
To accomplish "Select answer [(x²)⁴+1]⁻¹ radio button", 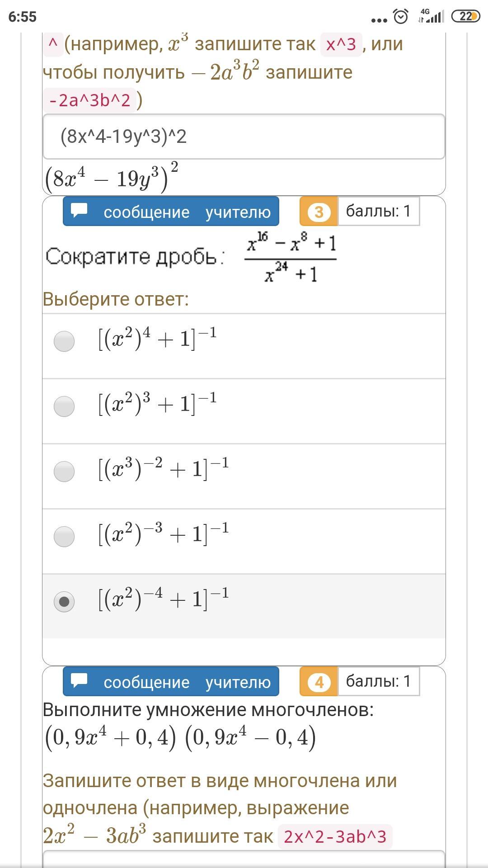I will [64, 341].
